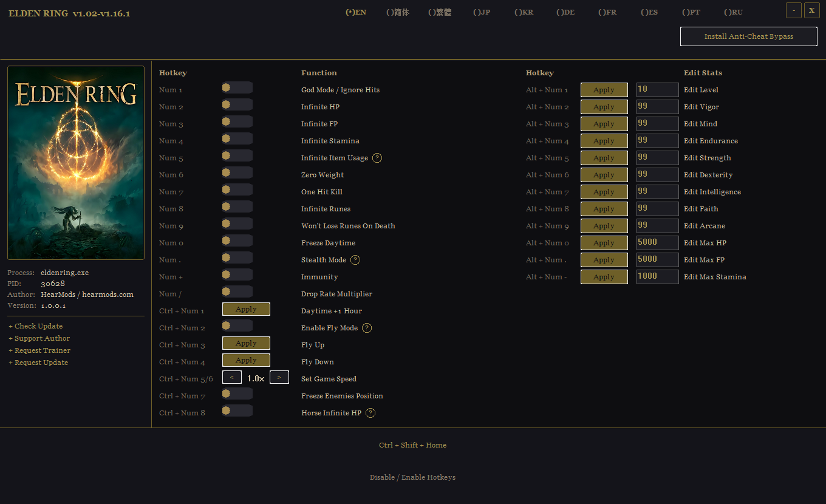Click Edit Max Stamina input field
The image size is (826, 504).
click(x=658, y=277)
